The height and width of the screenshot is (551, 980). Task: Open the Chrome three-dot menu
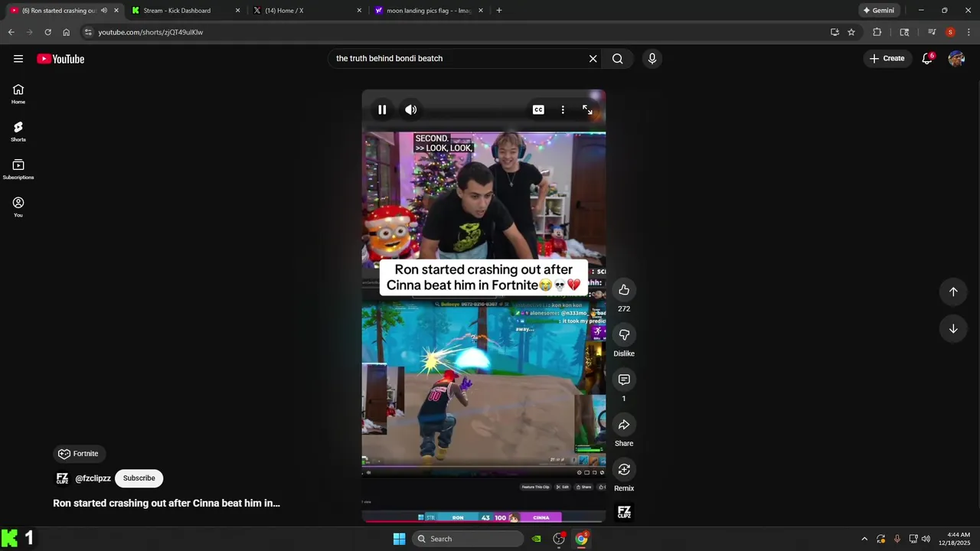(969, 32)
